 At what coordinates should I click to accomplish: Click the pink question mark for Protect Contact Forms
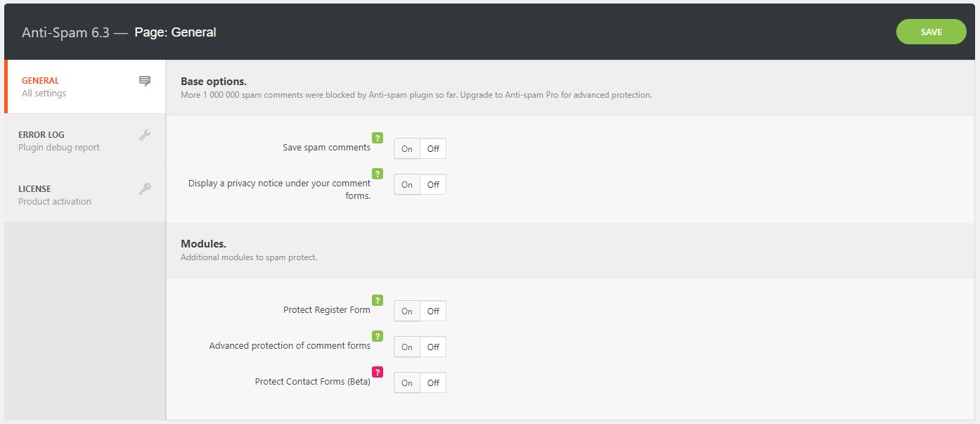click(x=378, y=372)
